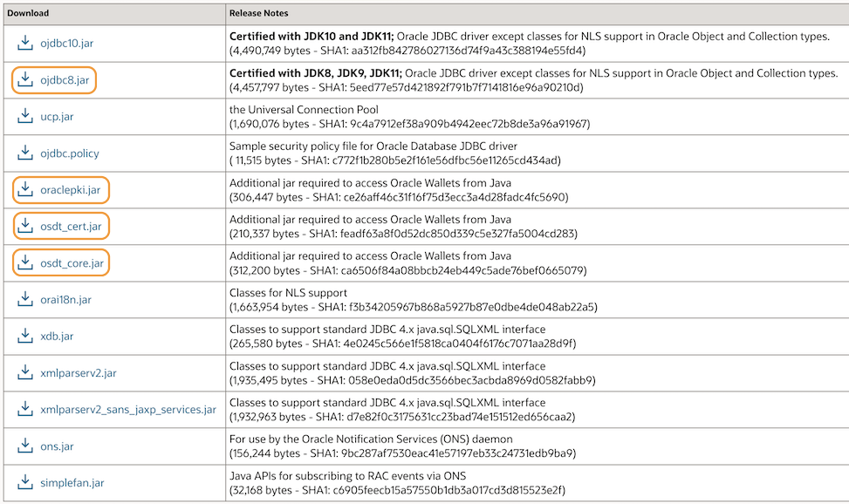Open the ojdbc.policy file link
This screenshot has height=504, width=849.
tap(69, 153)
